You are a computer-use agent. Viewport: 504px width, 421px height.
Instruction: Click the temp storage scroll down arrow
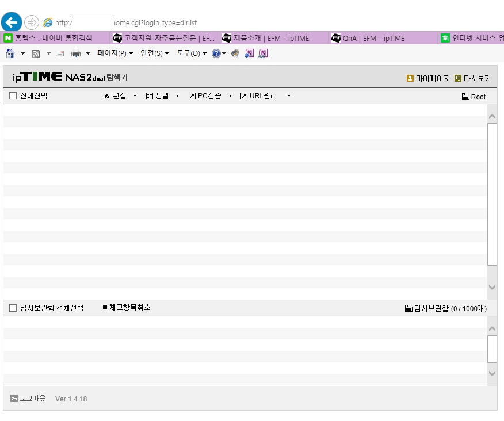[492, 373]
